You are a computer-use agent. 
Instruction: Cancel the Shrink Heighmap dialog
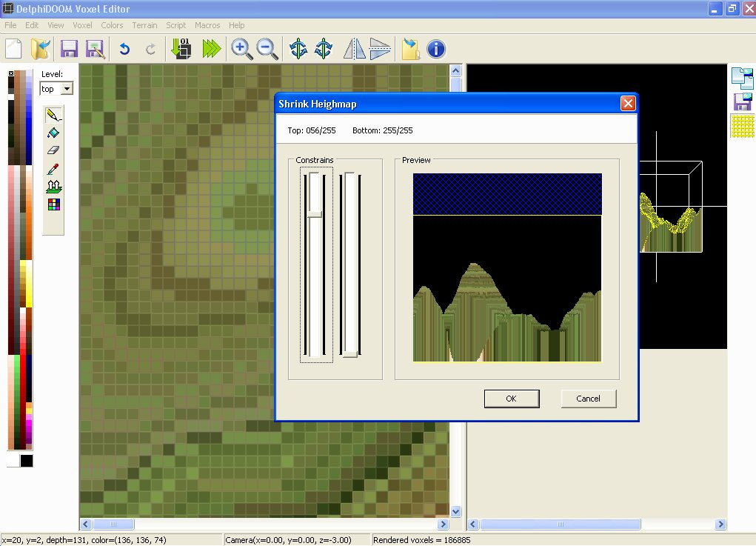588,398
